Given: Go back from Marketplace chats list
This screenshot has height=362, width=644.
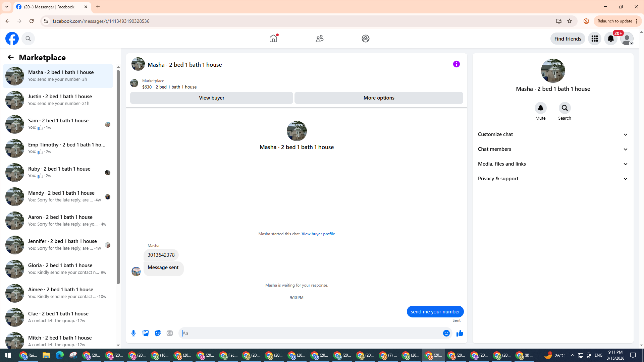Looking at the screenshot, I should [11, 57].
